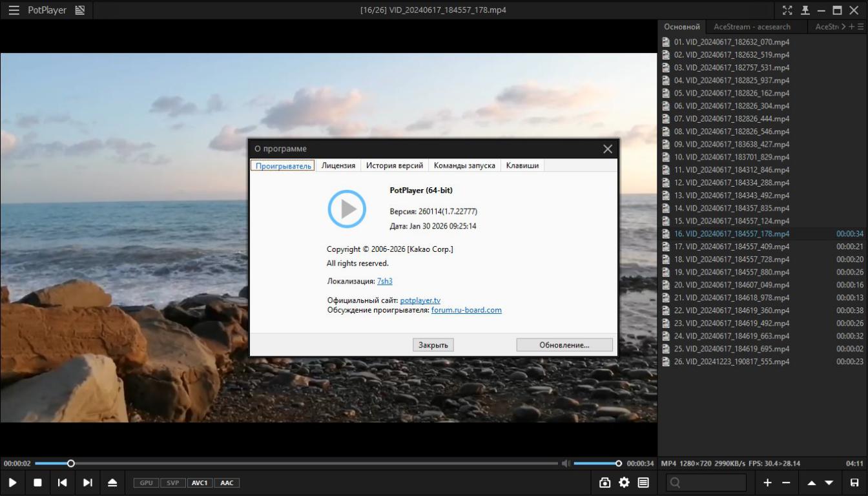Stop playback with the square Stop button
The image size is (868, 496).
(37, 482)
